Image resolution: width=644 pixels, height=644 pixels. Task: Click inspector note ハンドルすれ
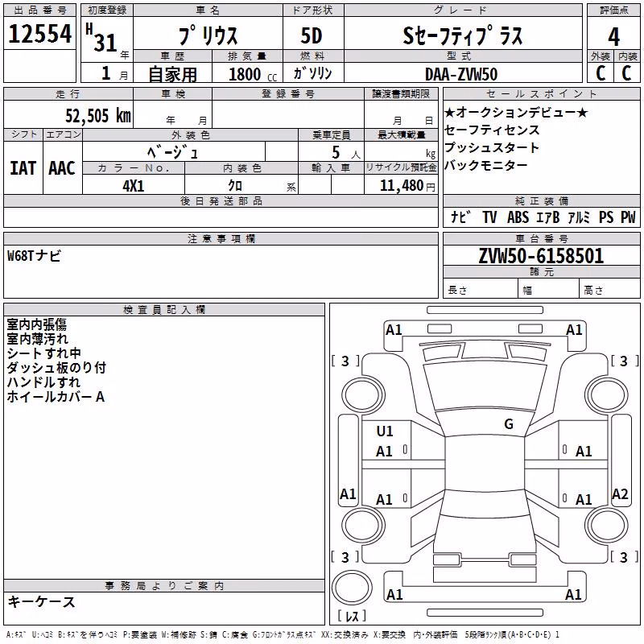[x=43, y=382]
